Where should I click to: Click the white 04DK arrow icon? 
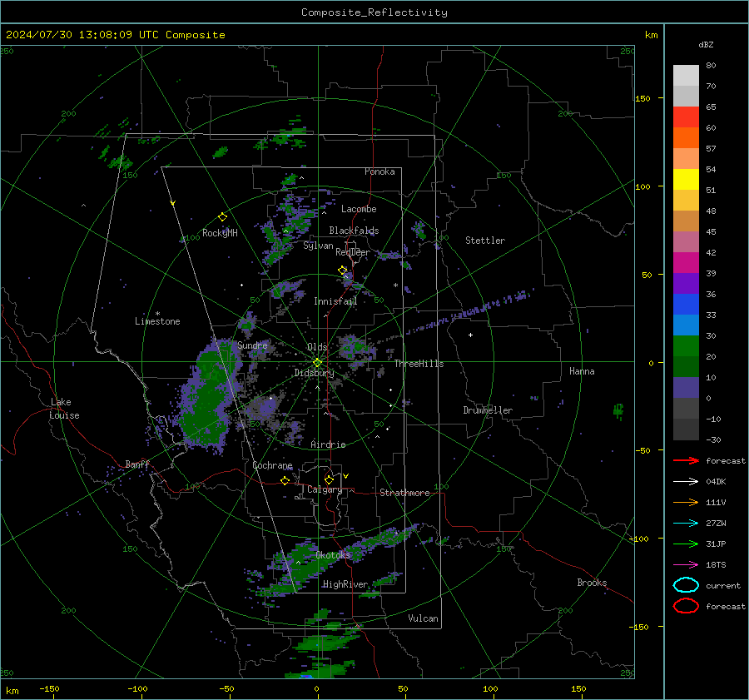pos(686,482)
